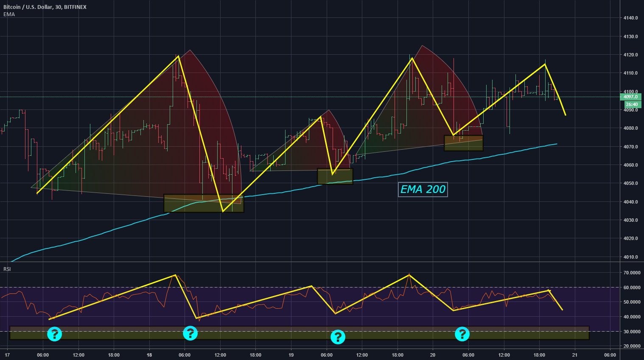This screenshot has width=644, height=360.
Task: Click the second question mark icon from left
Action: 190,333
